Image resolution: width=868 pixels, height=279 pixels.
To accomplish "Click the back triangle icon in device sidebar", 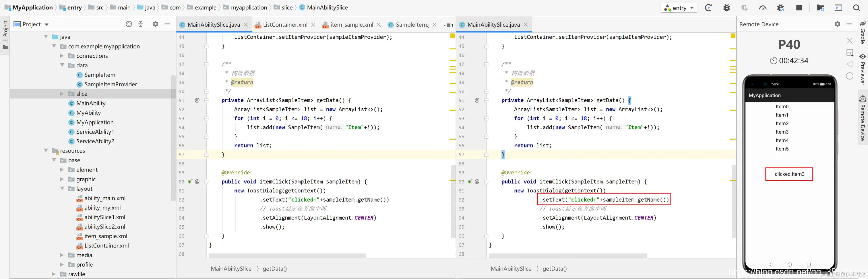I will [850, 64].
